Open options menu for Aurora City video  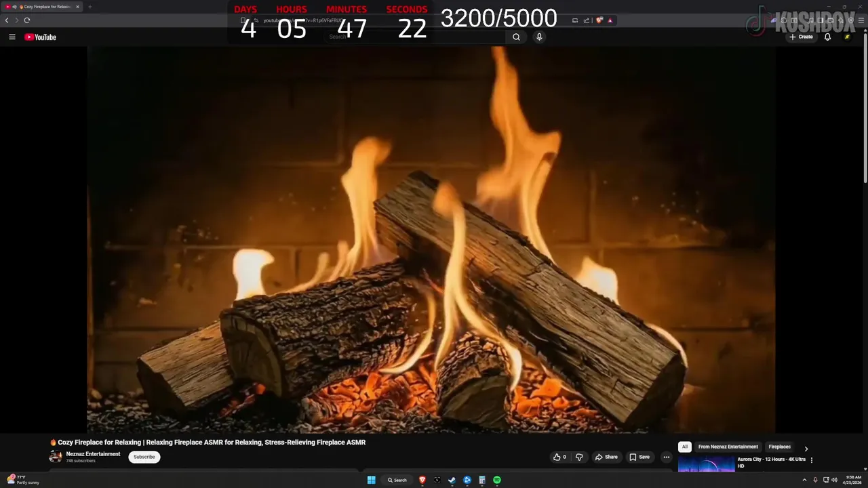point(812,460)
